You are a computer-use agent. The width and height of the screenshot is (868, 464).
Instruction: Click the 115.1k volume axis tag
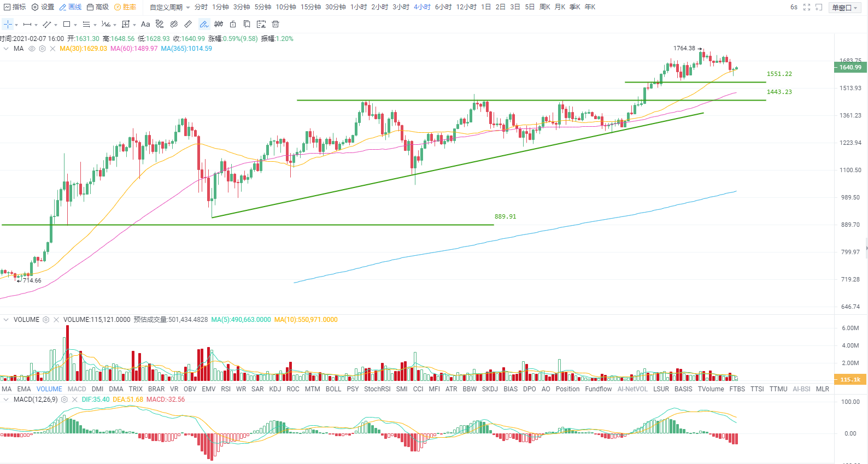click(850, 379)
